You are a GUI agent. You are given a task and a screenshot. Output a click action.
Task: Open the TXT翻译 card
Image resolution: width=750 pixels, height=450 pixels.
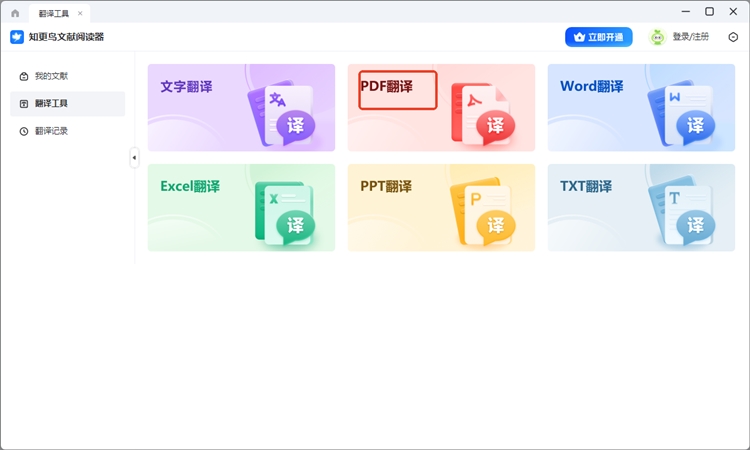tap(641, 208)
